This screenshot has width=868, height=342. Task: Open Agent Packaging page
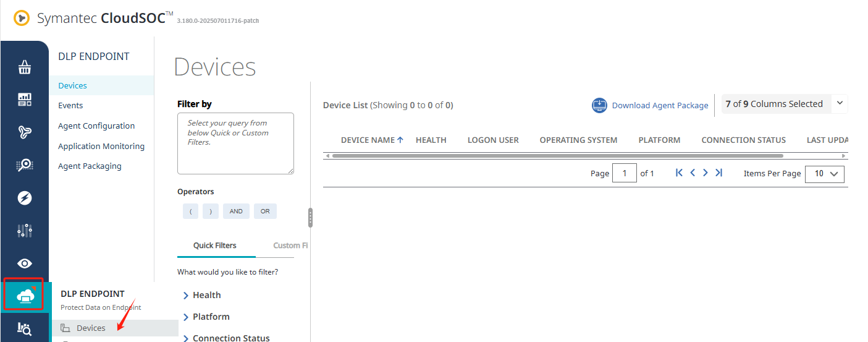pyautogui.click(x=90, y=166)
